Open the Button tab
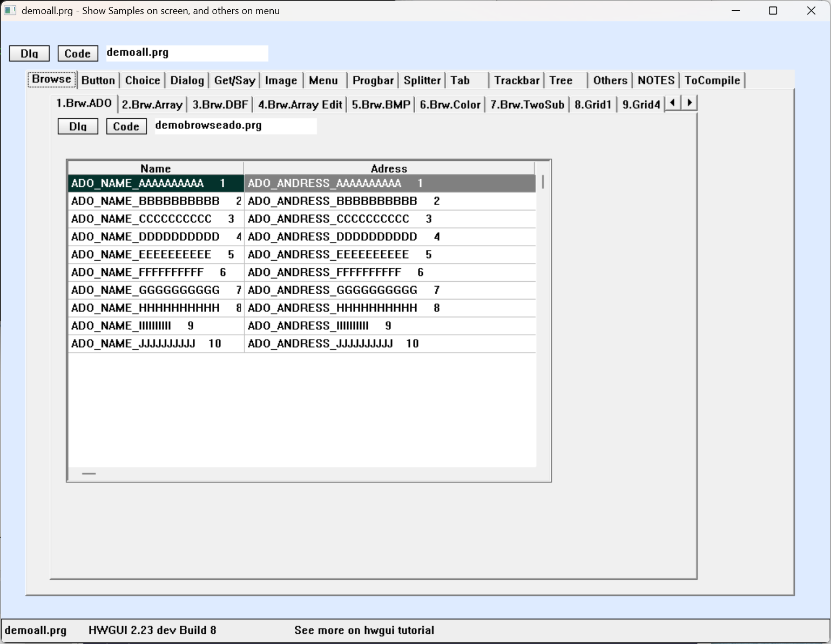The width and height of the screenshot is (831, 644). [x=98, y=80]
